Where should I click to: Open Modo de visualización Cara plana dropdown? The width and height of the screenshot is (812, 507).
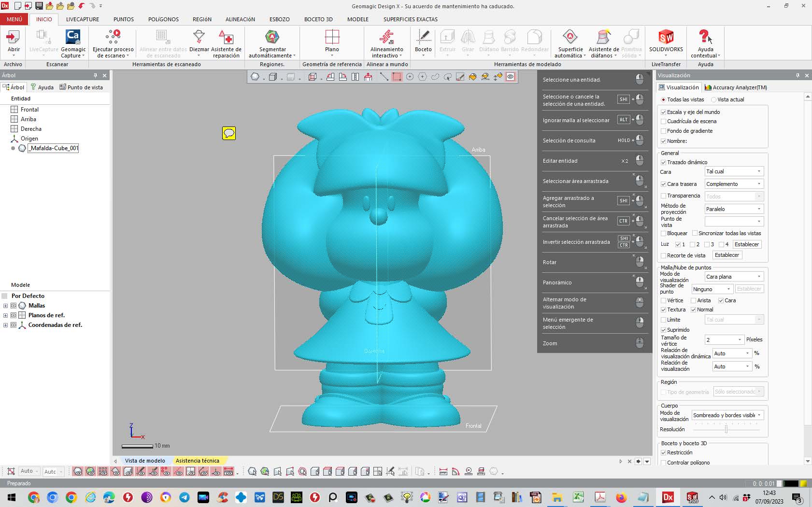734,277
